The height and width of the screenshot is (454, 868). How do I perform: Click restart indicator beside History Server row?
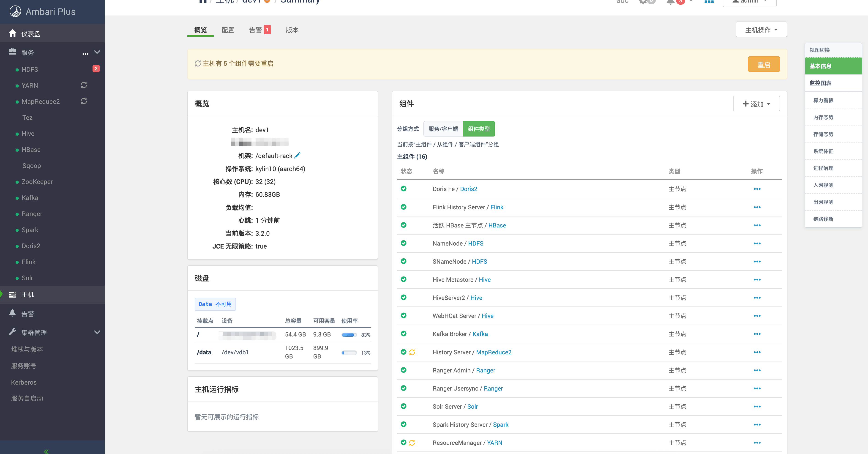coord(412,352)
